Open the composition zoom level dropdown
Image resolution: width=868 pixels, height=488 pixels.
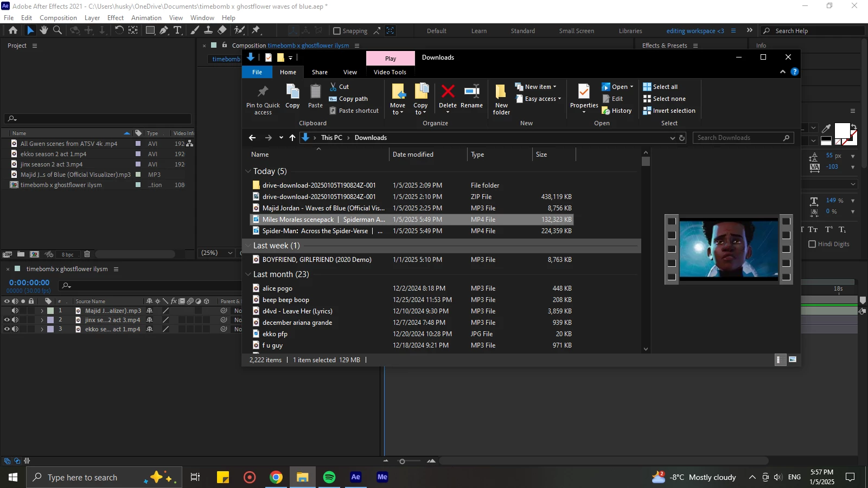tap(217, 253)
